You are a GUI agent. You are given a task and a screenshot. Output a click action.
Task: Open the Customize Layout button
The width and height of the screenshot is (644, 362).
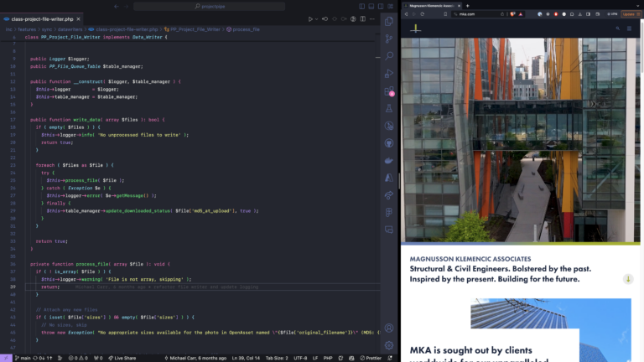(x=390, y=6)
